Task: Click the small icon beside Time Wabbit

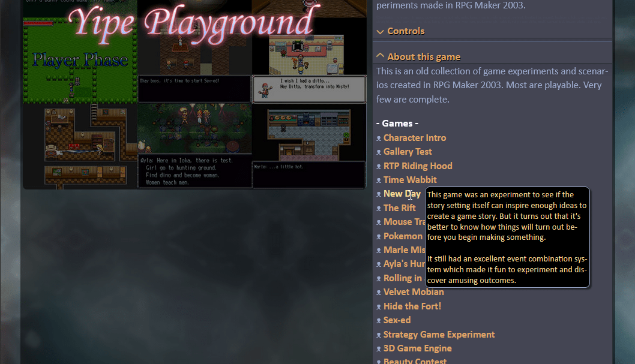Action: (379, 181)
